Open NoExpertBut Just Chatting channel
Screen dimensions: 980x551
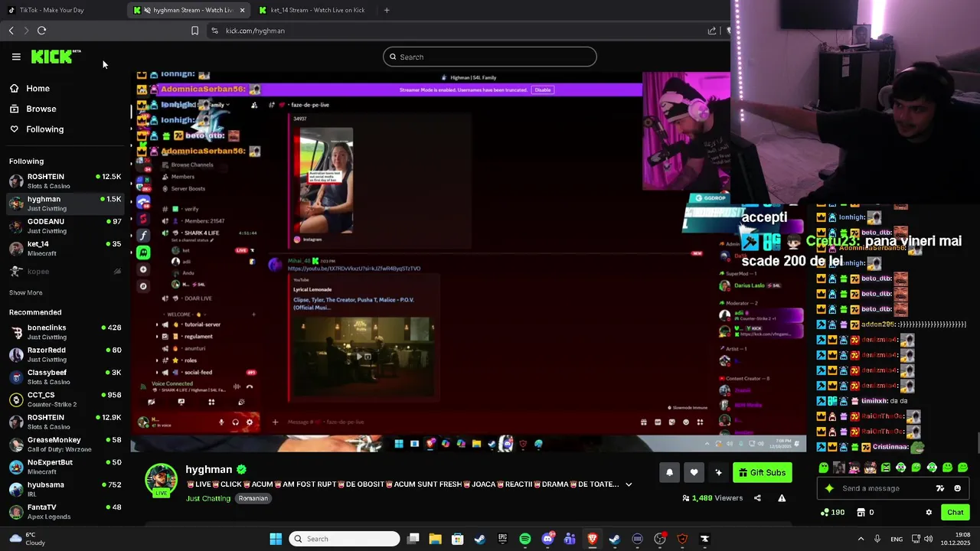point(65,466)
